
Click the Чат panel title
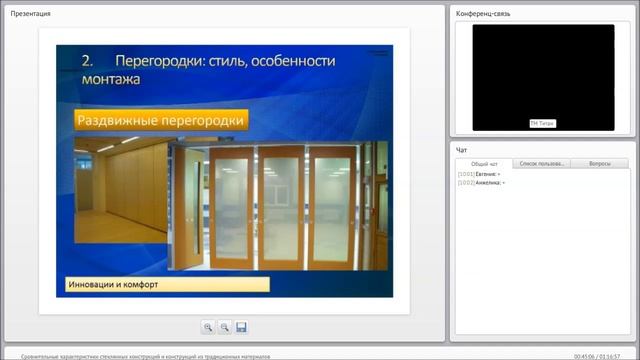(461, 150)
